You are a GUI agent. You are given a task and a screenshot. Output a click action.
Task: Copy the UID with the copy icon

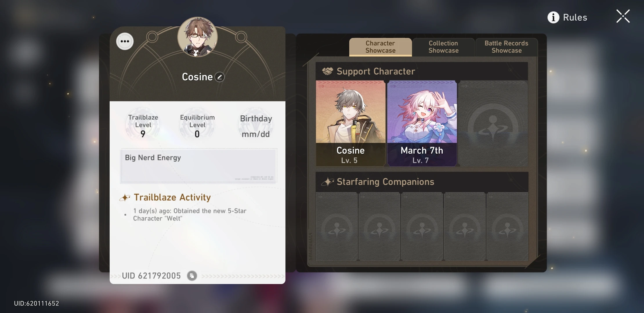click(x=192, y=276)
